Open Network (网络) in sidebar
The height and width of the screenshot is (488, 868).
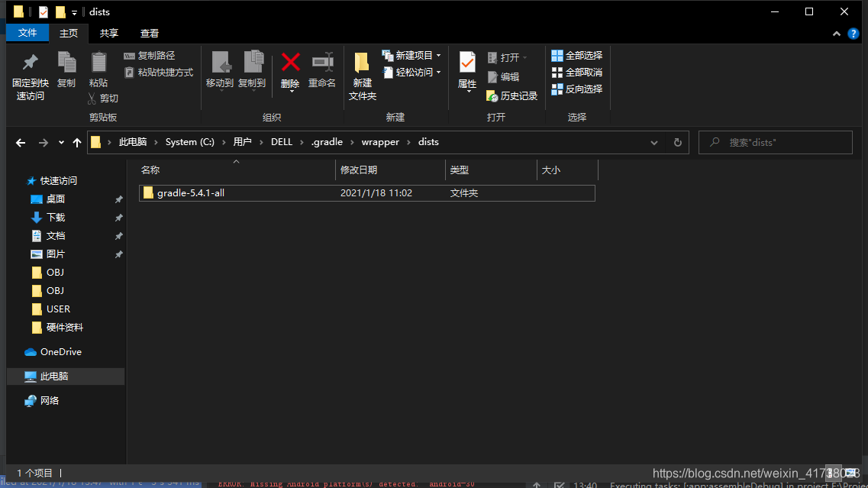[x=42, y=400]
